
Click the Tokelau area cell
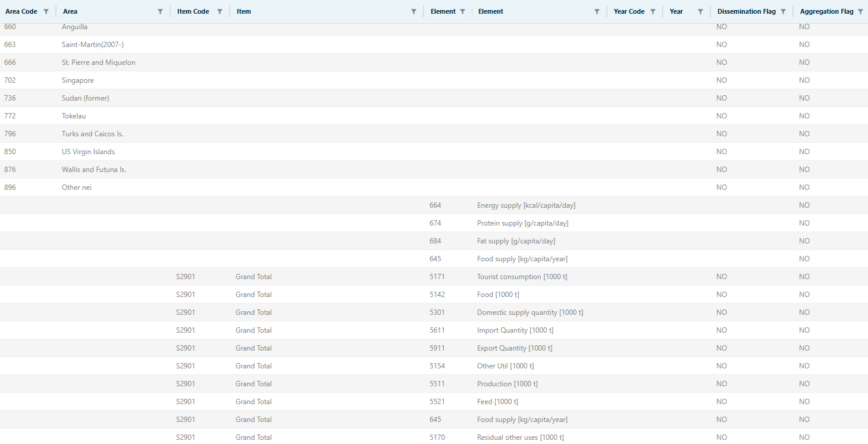[x=74, y=116]
